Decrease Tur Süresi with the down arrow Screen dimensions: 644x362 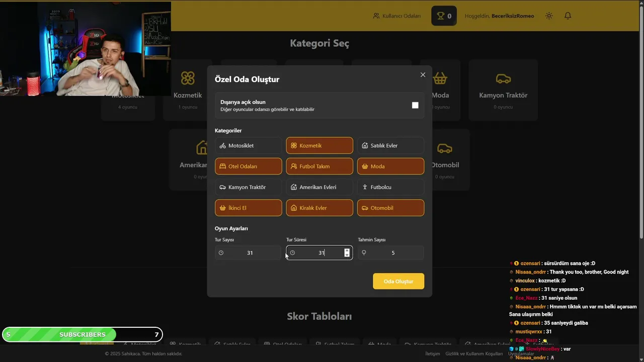point(347,255)
